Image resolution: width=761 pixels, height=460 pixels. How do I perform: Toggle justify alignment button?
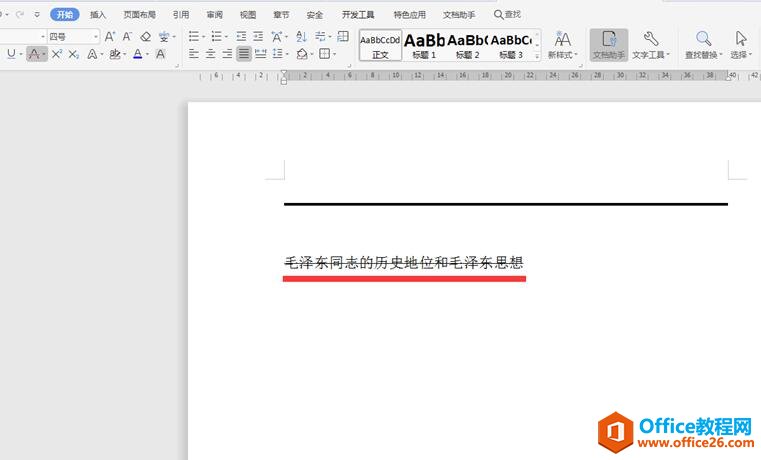pos(244,54)
